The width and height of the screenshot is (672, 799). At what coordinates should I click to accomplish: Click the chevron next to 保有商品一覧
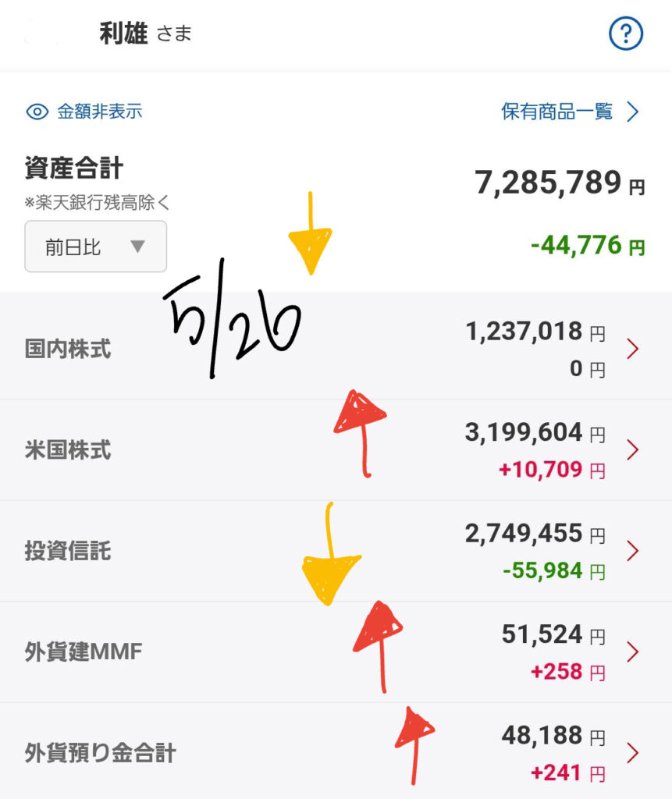(633, 112)
